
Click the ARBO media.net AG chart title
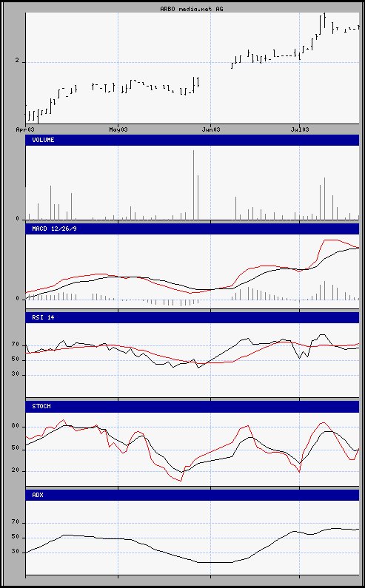(x=192, y=9)
